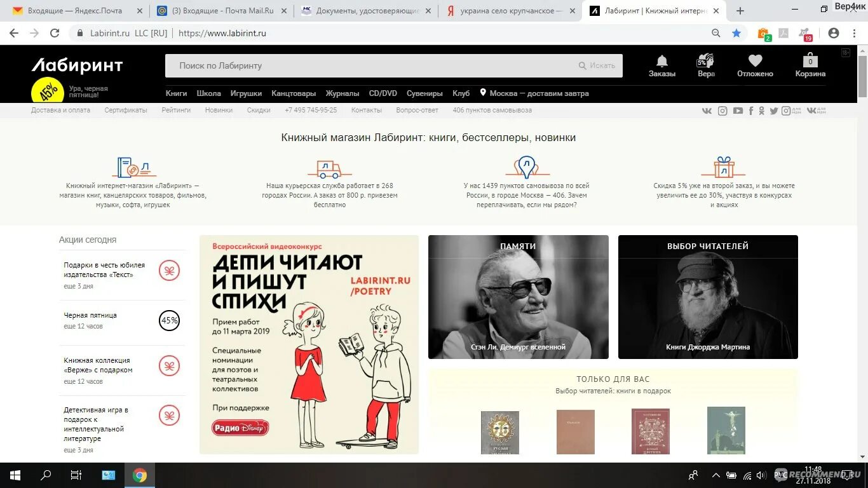Open the Сувениры menu
Viewport: 868px width, 488px height.
tap(424, 93)
